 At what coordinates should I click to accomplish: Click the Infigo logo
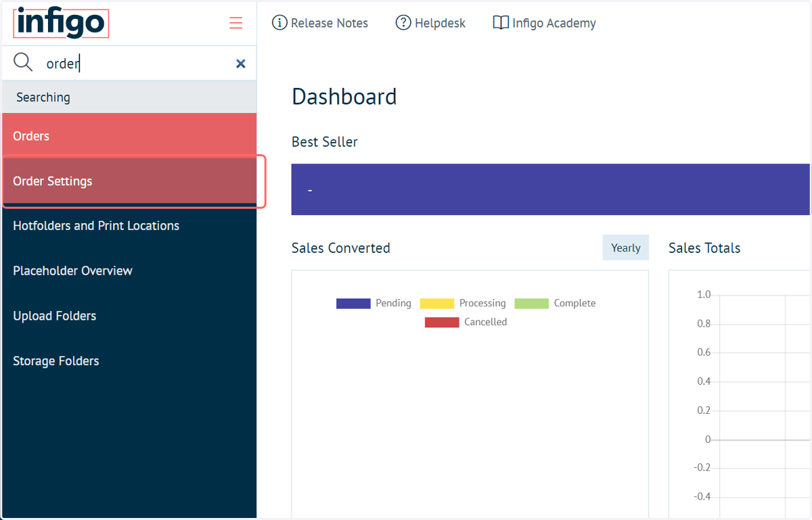tap(61, 23)
